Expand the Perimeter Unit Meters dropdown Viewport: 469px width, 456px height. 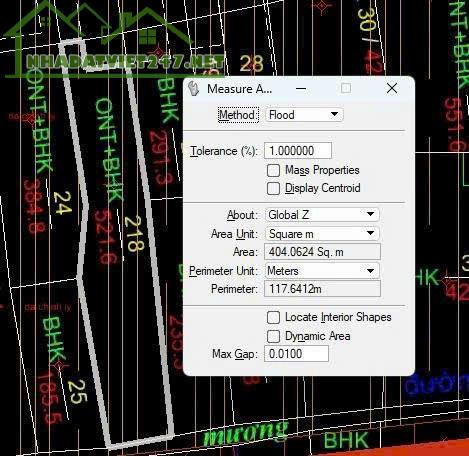pos(322,271)
